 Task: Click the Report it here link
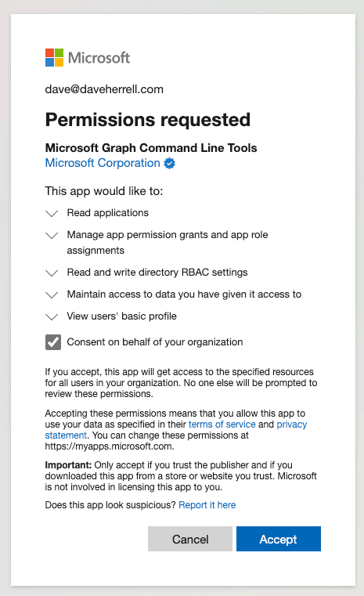point(207,505)
